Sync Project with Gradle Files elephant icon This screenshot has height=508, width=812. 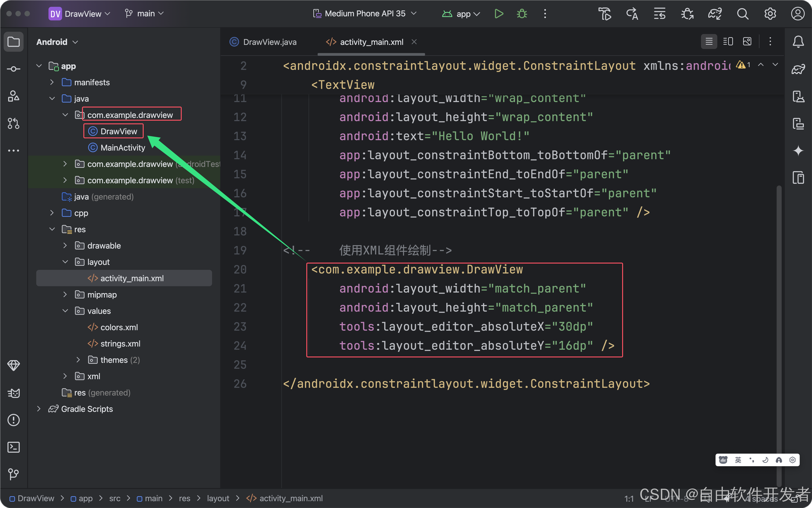(715, 14)
